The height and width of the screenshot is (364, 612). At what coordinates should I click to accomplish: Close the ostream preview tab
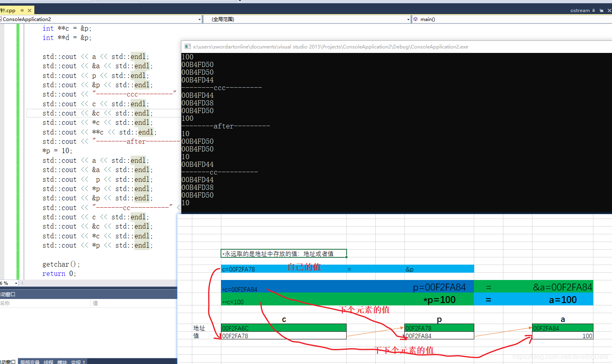click(x=609, y=11)
